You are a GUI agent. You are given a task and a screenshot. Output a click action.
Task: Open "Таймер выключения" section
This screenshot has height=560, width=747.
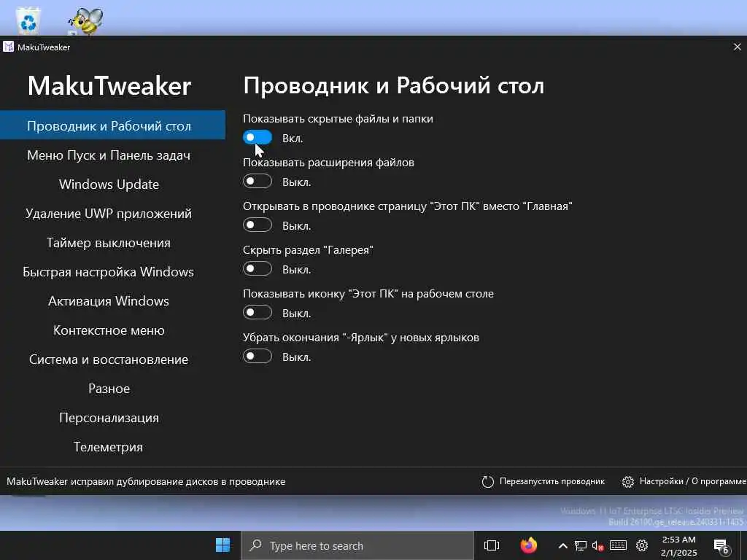(109, 243)
